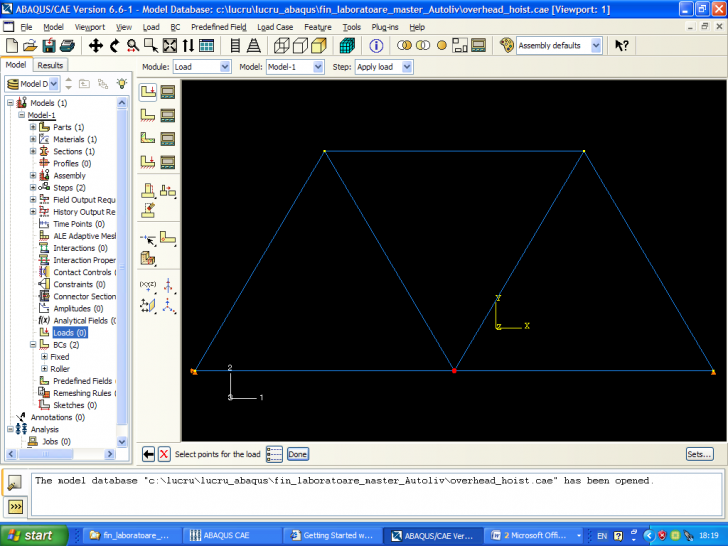Screen dimensions: 728x546
Task: Click the Query information icon
Action: point(376,46)
